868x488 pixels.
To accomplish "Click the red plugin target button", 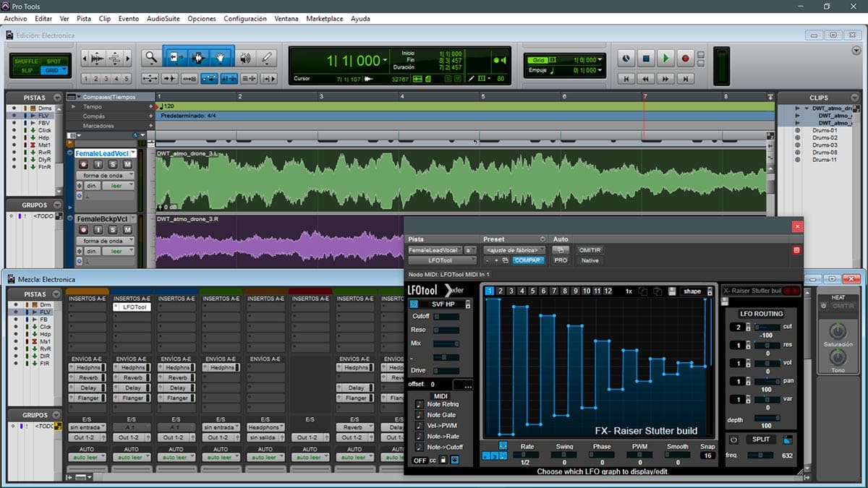I will pos(797,250).
